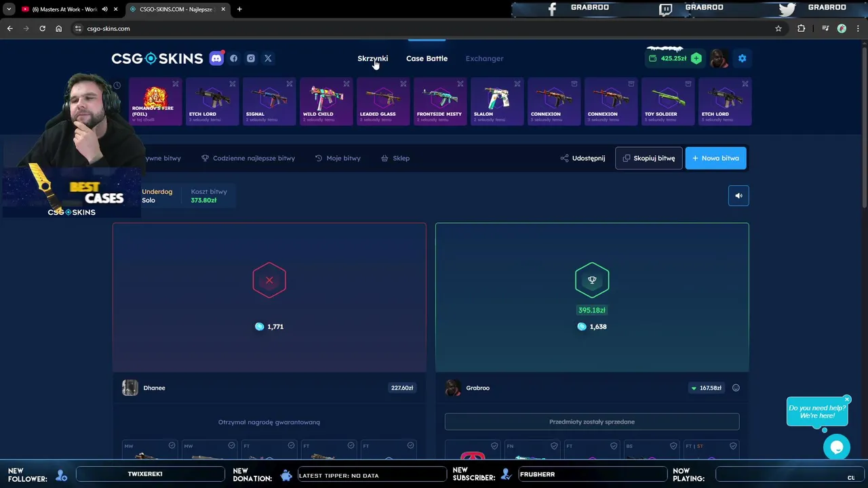
Task: Open the Romanov's Fire (Foil) drop card
Action: (155, 102)
